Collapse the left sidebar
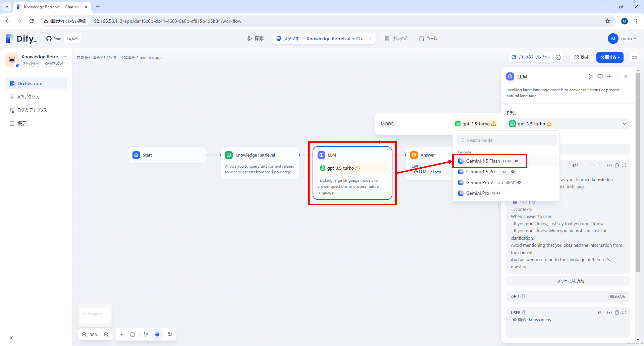Screen dimensions: 644x346 [x=12, y=338]
